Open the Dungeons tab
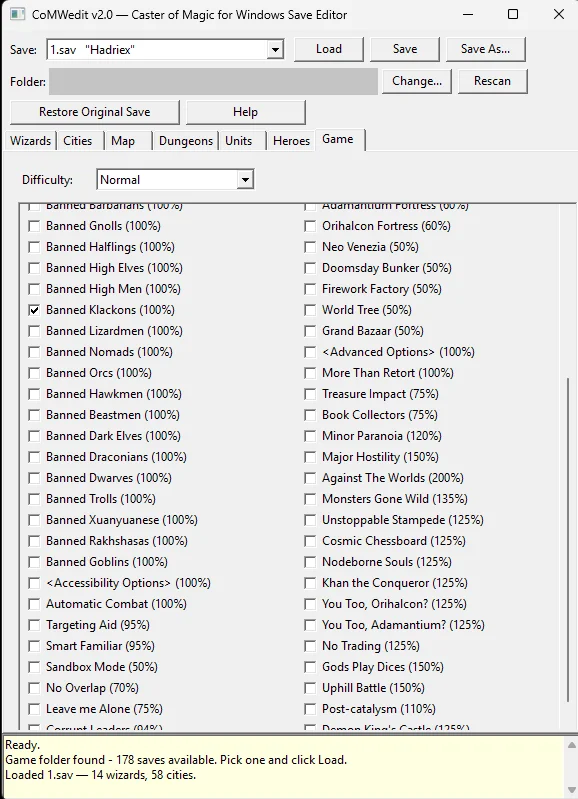Viewport: 578px width, 799px height. click(186, 141)
